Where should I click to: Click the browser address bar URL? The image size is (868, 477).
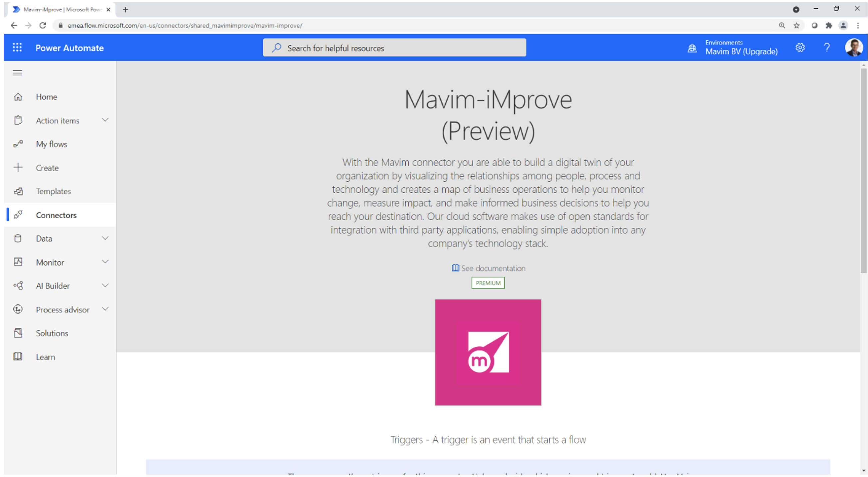[x=185, y=25]
